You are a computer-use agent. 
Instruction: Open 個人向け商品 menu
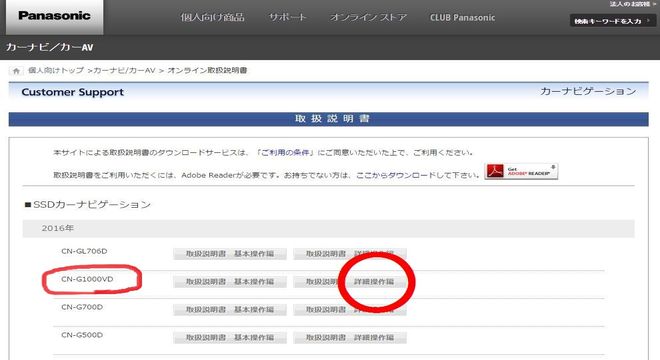(x=212, y=18)
